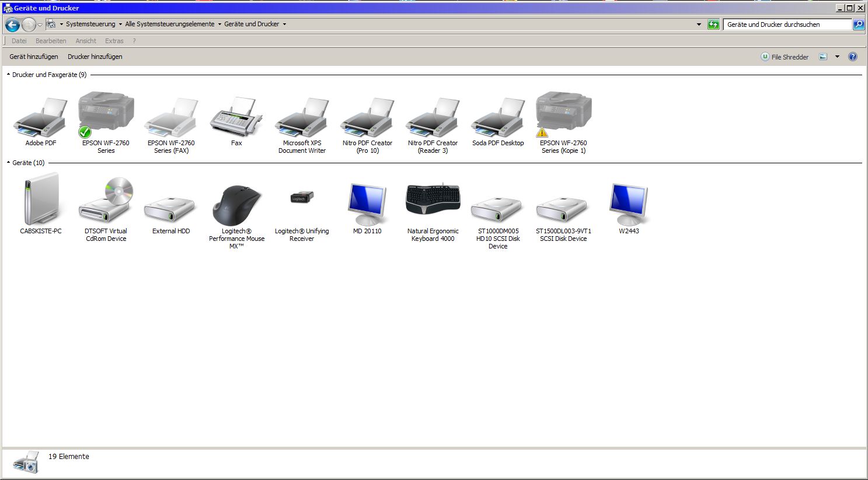868x480 pixels.
Task: Select Nitro PDF Creator (Reader 3)
Action: click(433, 125)
